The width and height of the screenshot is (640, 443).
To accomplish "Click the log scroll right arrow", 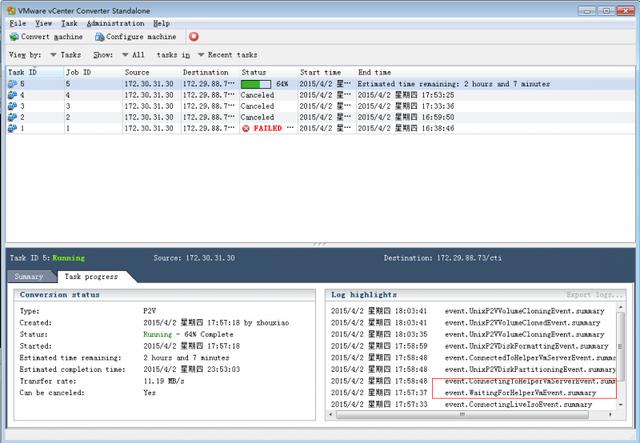I will [611, 415].
